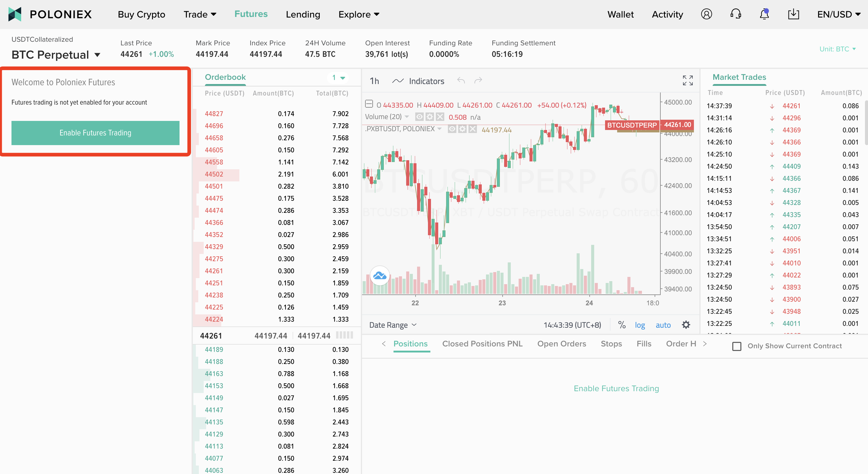This screenshot has width=868, height=474.
Task: Open the Wallet page
Action: 620,15
